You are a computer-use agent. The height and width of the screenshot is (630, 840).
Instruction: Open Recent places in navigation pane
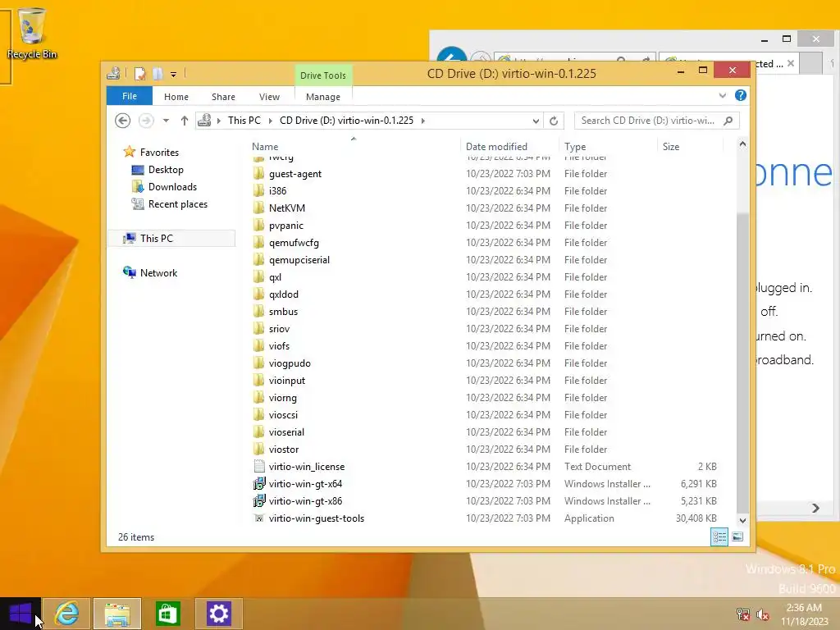tap(178, 204)
